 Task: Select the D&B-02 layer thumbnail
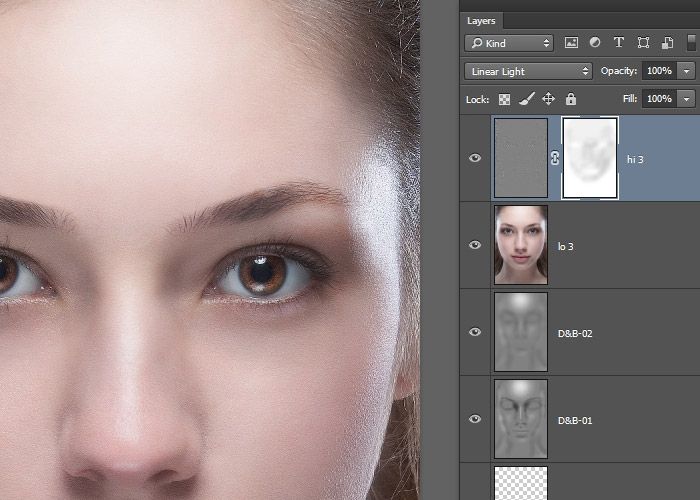point(521,332)
